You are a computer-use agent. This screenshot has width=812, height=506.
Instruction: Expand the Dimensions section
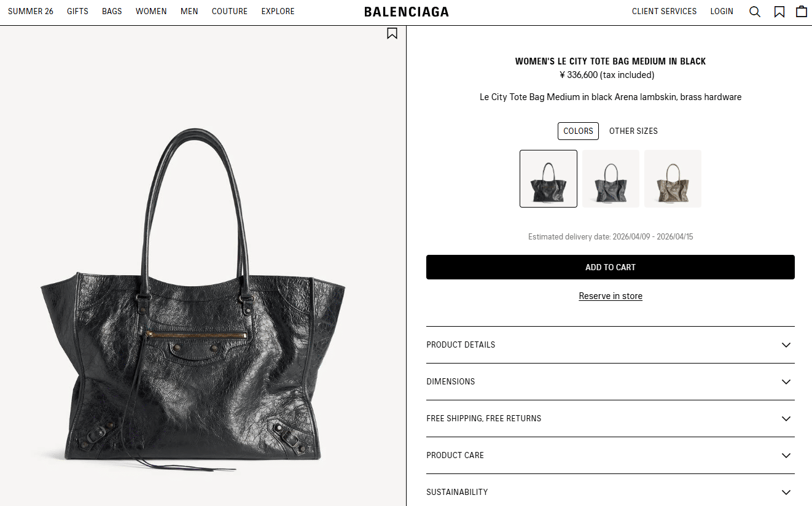611,381
